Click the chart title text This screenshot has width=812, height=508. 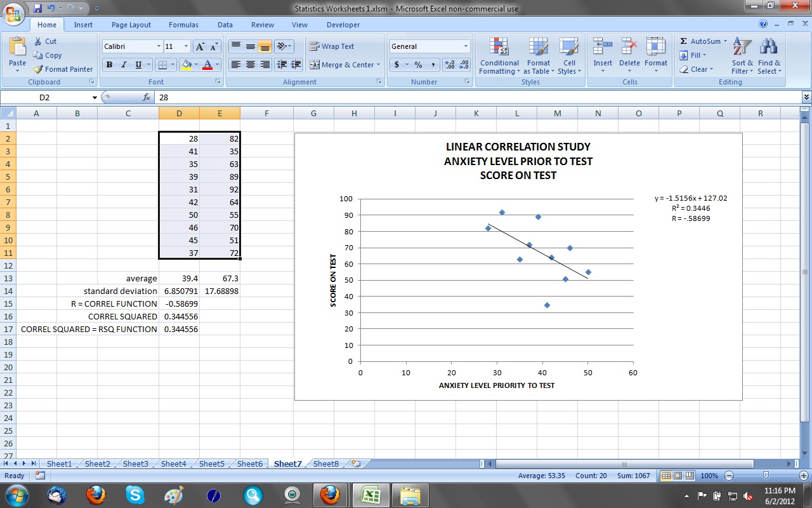518,161
